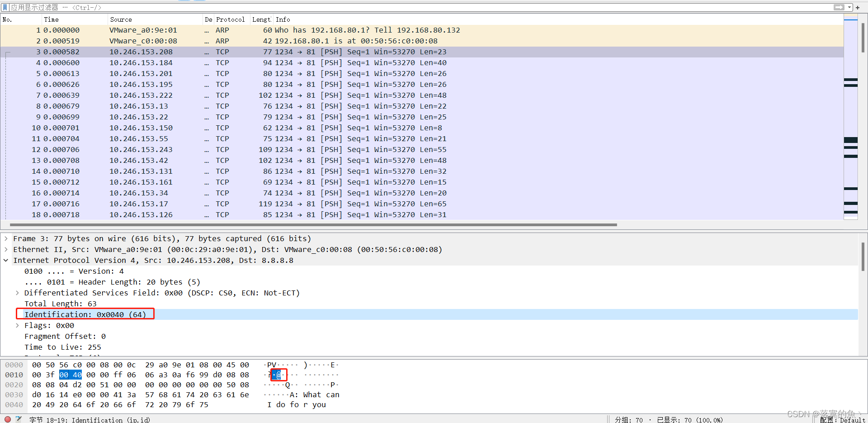This screenshot has width=868, height=423.
Task: Select packet 9 from 10.246.153.22
Action: pyautogui.click(x=422, y=117)
